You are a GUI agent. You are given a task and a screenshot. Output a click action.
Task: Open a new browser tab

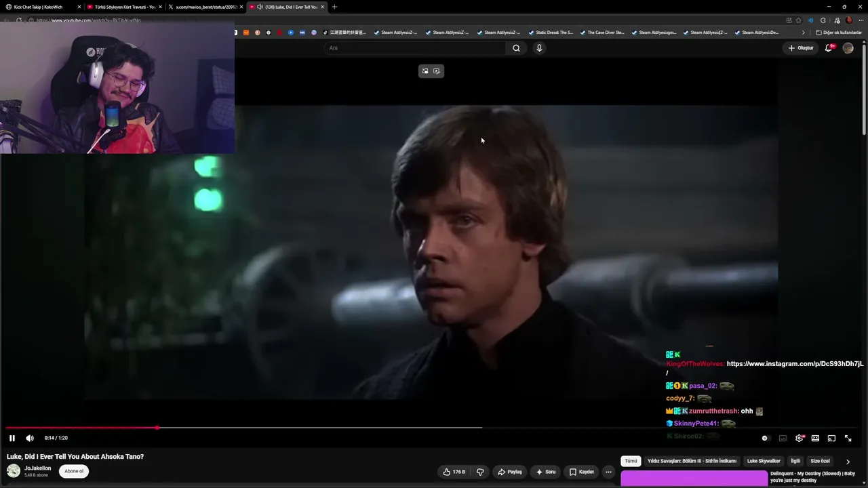(334, 7)
